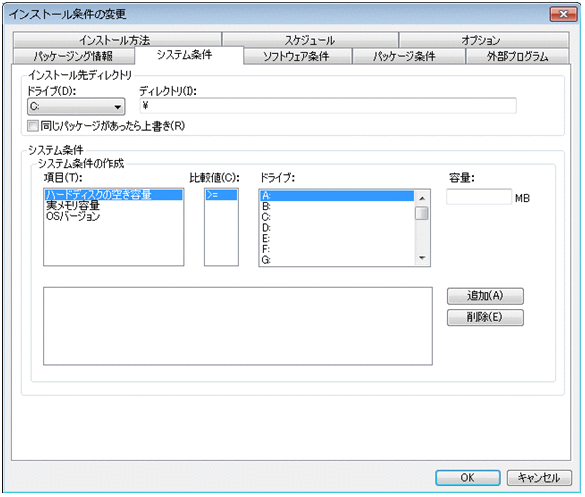
Task: Close the インストール条件の変更 dialog
Action: (563, 14)
